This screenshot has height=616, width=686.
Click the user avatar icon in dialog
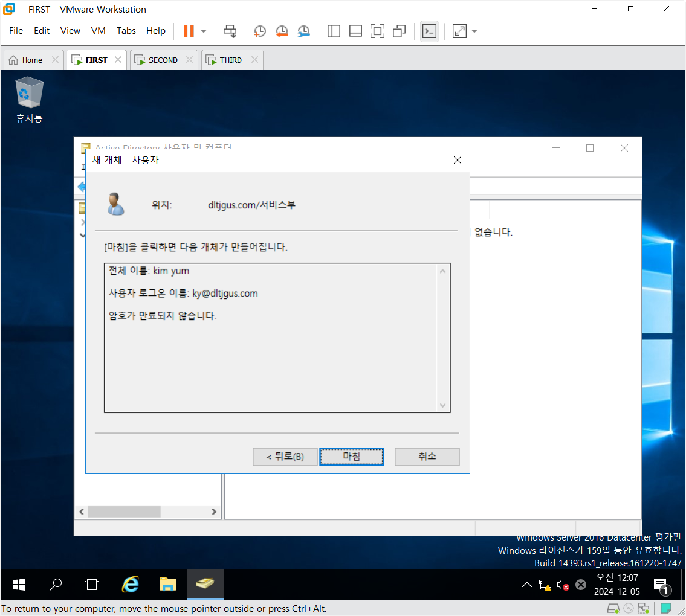(x=116, y=204)
